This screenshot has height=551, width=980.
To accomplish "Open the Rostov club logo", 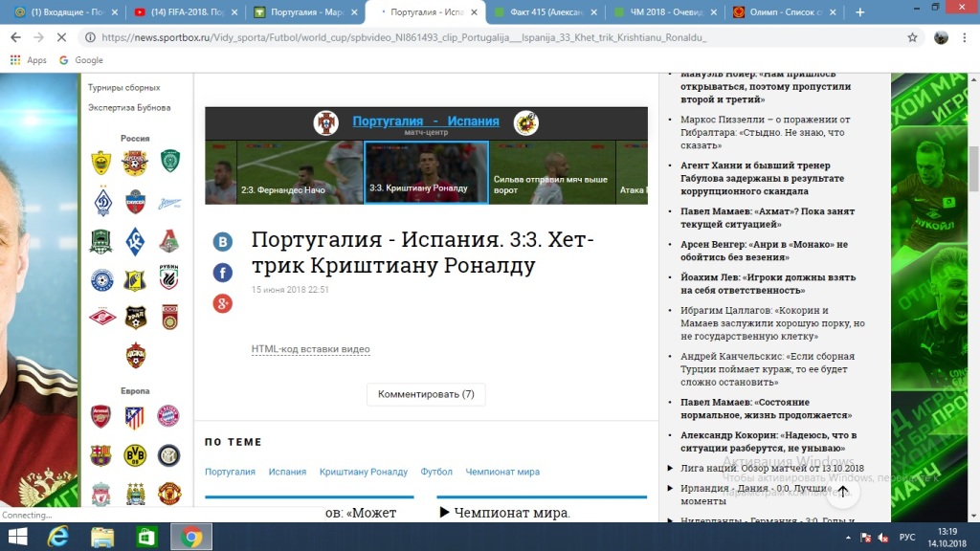I will 135,280.
